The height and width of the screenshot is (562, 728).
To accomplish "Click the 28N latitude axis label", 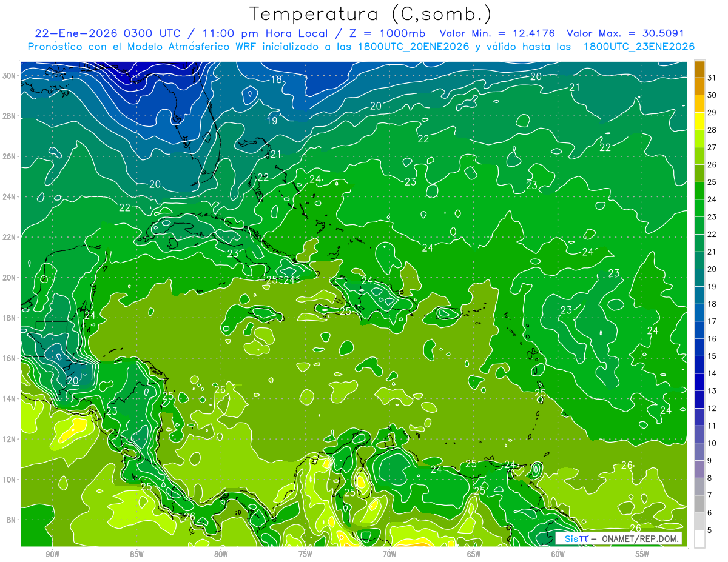I will [x=10, y=116].
